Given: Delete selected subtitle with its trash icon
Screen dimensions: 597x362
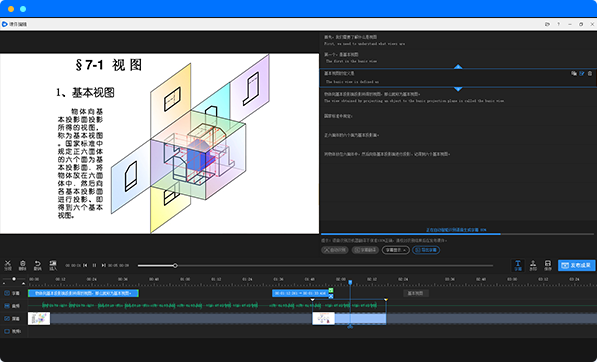Looking at the screenshot, I should click(x=590, y=73).
